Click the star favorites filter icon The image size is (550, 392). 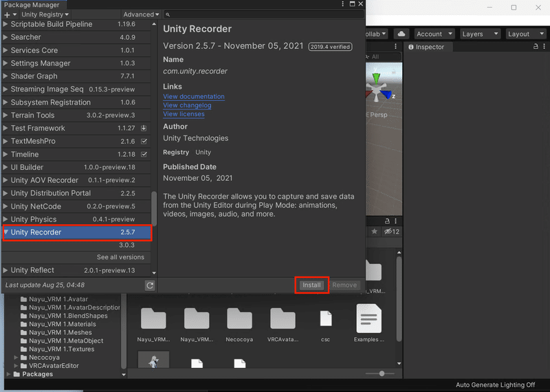coord(374,231)
